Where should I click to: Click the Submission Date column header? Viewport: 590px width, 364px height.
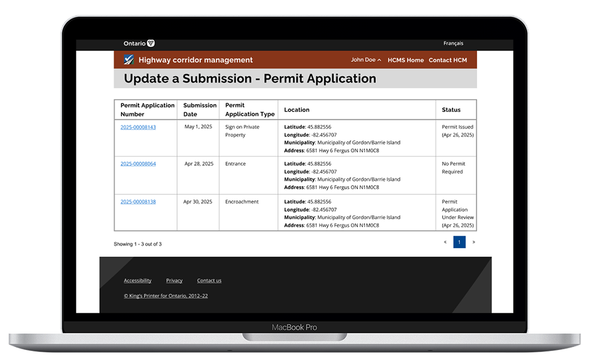(200, 110)
